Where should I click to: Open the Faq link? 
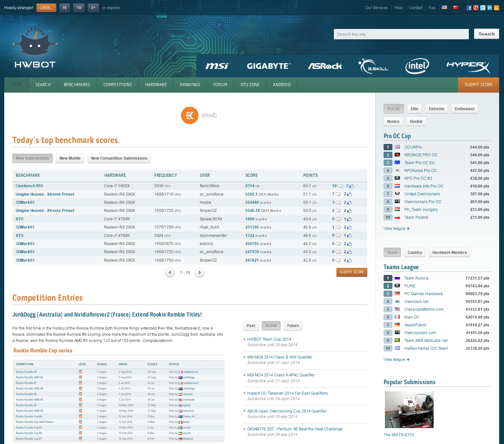[x=432, y=8]
